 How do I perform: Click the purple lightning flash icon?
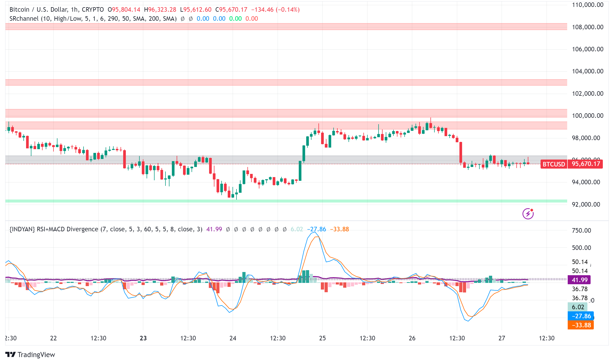528,214
